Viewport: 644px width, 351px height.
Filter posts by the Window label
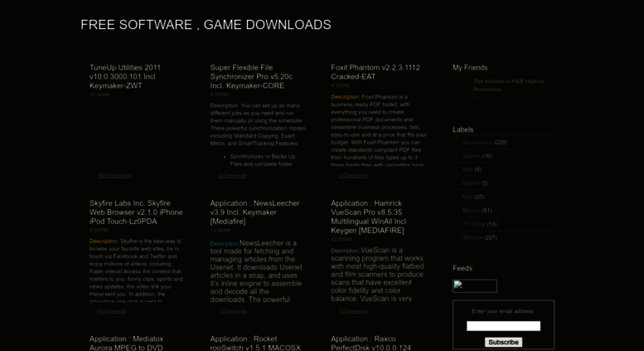pos(472,237)
